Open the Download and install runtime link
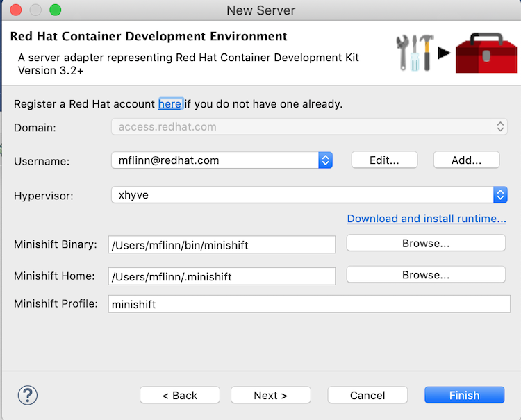This screenshot has width=521, height=420. tap(427, 219)
